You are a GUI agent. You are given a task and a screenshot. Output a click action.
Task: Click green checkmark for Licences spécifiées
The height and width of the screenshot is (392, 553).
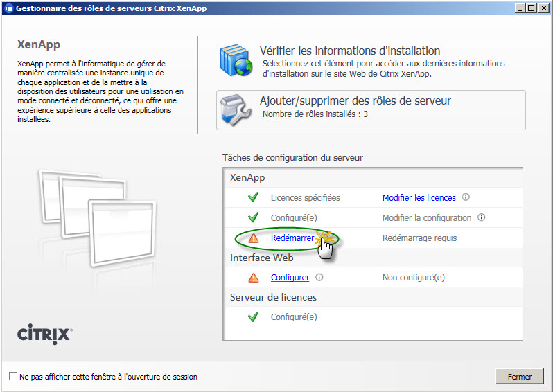253,197
